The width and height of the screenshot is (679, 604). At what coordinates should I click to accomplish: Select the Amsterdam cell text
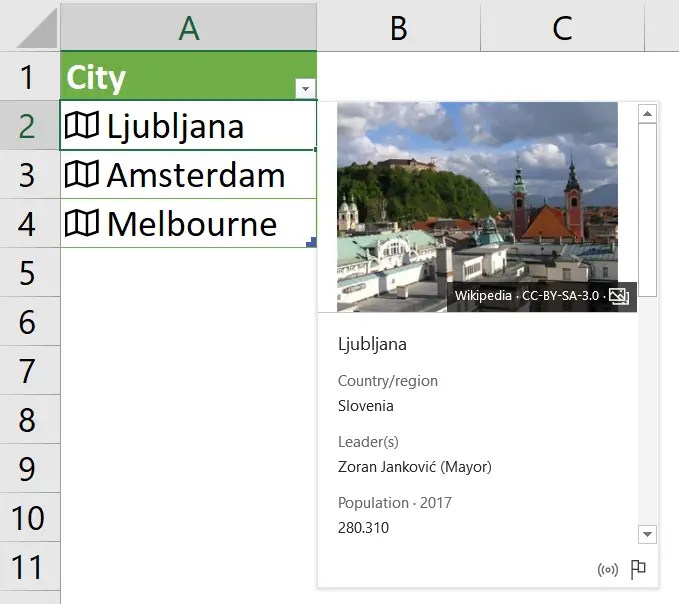(x=196, y=175)
